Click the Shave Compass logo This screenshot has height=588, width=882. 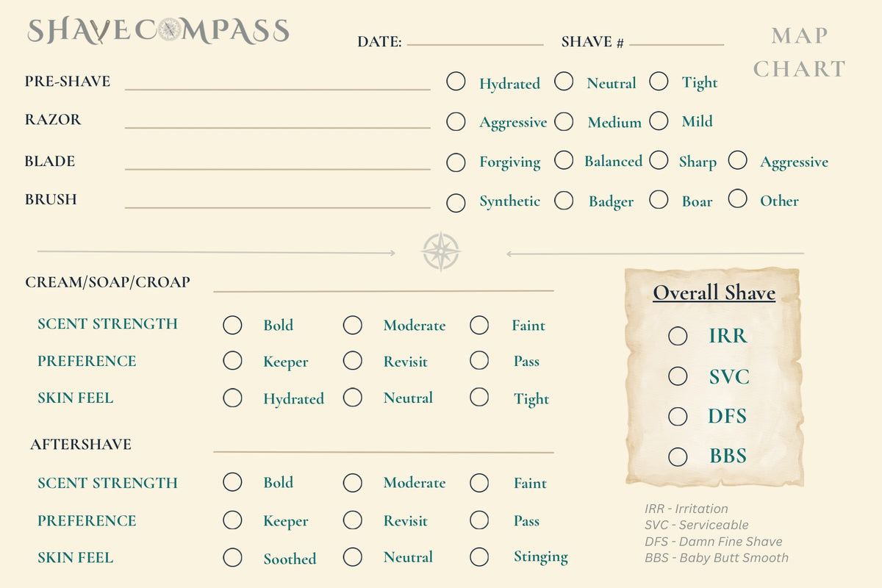point(158,31)
